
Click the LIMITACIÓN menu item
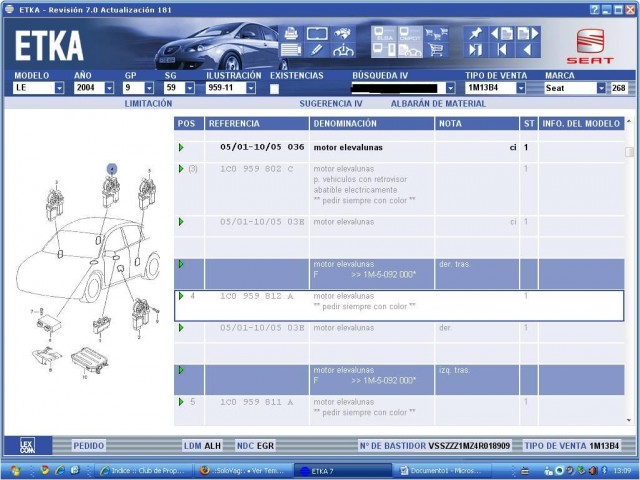(148, 104)
